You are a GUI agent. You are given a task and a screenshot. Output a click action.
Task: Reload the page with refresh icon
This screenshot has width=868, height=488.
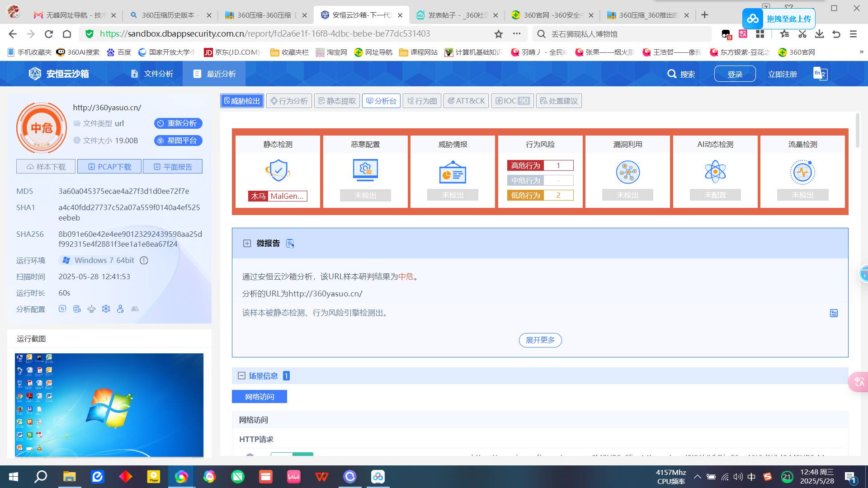point(49,34)
